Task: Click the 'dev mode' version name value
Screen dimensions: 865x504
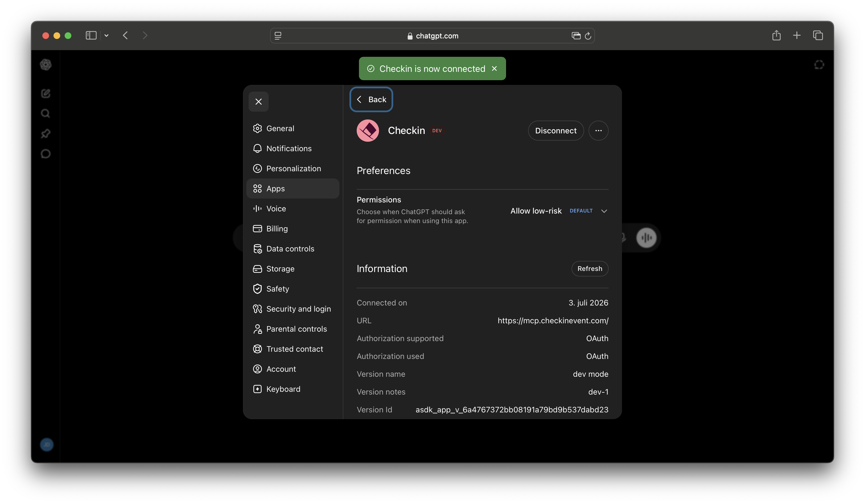Action: coord(591,374)
